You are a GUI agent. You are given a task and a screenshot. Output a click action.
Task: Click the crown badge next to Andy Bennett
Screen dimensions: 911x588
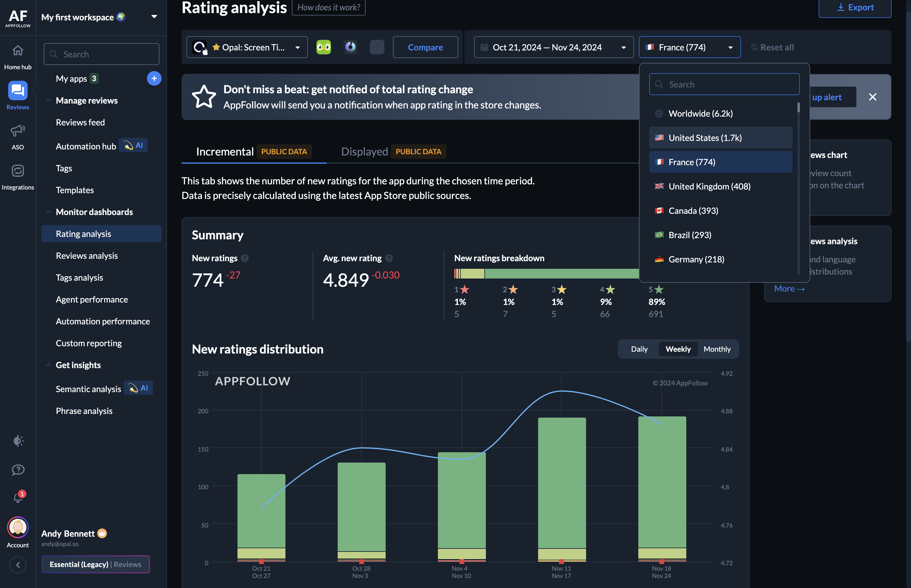tap(102, 533)
